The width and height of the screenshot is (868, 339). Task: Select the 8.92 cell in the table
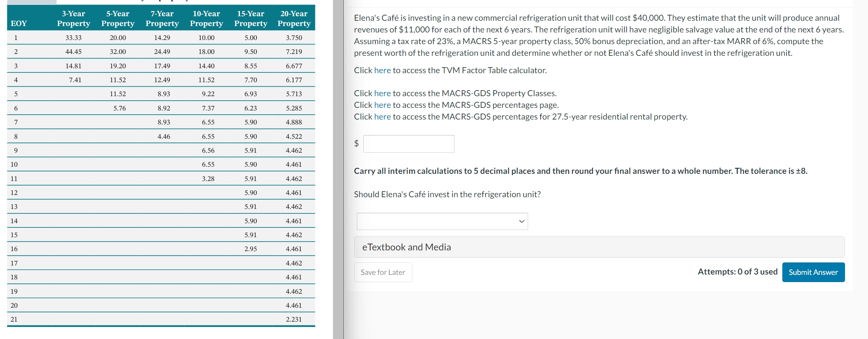pos(164,108)
